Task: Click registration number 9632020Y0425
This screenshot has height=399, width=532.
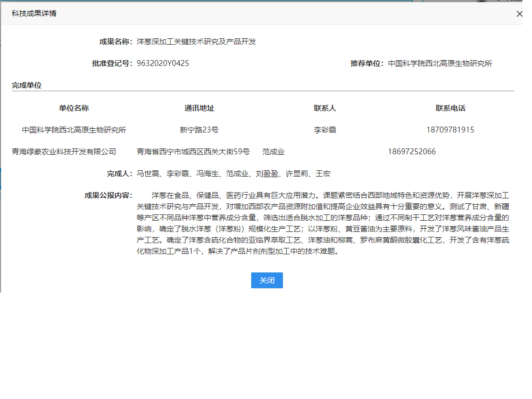Action: tap(163, 63)
